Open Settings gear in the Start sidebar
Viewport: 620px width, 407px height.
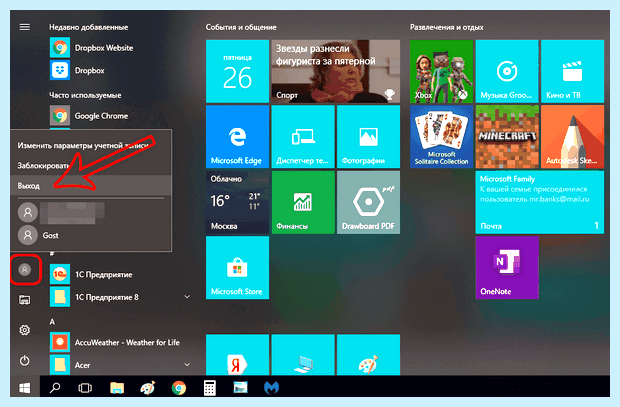click(x=25, y=330)
